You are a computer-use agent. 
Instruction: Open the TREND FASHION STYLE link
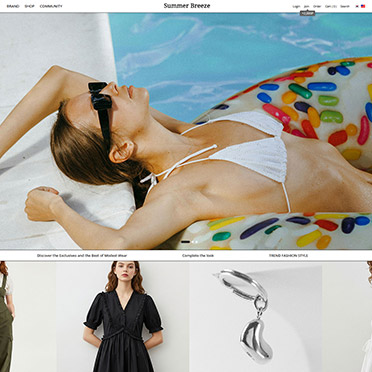tap(288, 256)
